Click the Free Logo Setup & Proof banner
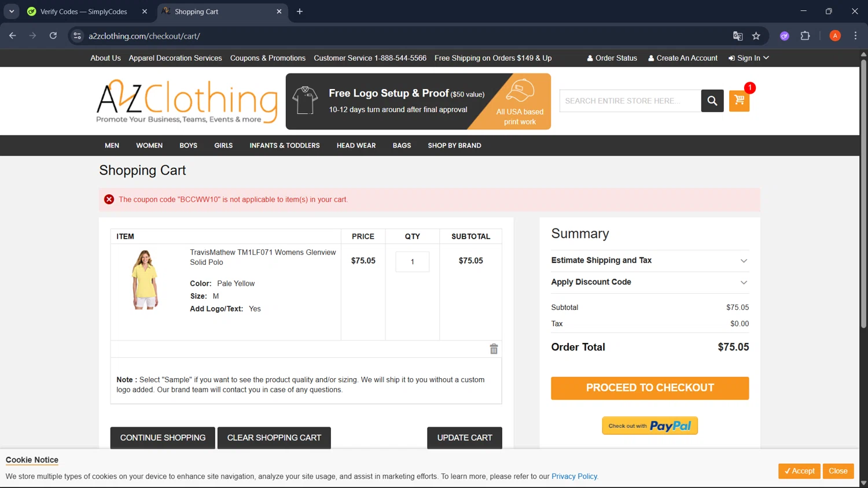 pos(418,101)
